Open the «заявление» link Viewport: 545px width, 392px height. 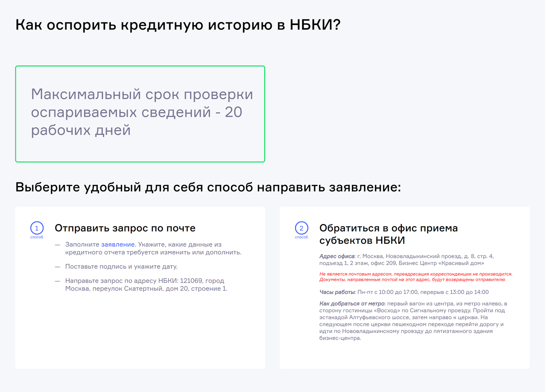point(118,245)
